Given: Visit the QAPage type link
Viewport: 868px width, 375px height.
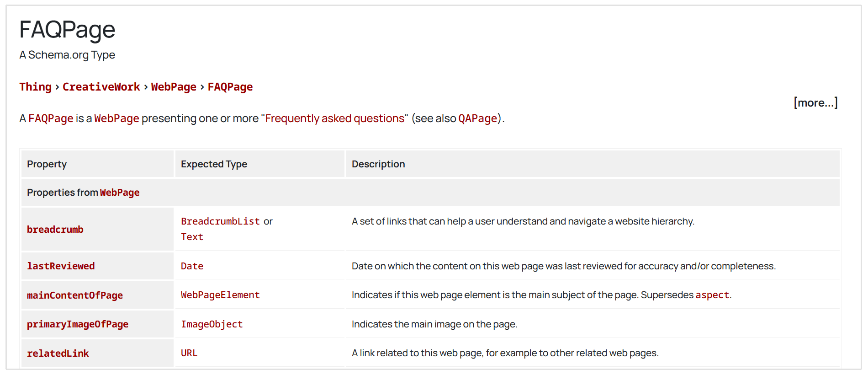Looking at the screenshot, I should pyautogui.click(x=477, y=118).
